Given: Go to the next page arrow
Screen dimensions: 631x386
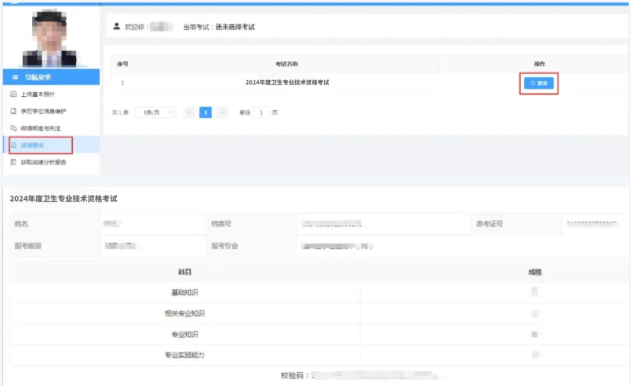Looking at the screenshot, I should [x=222, y=112].
